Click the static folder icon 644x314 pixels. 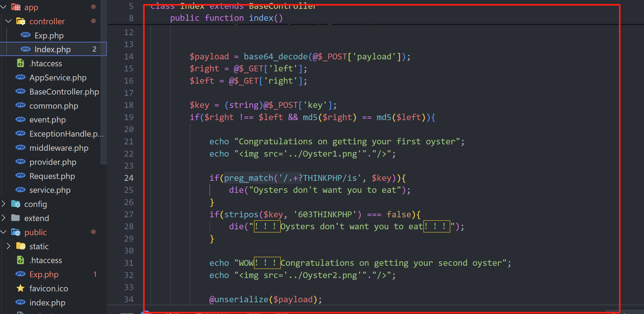(x=21, y=246)
